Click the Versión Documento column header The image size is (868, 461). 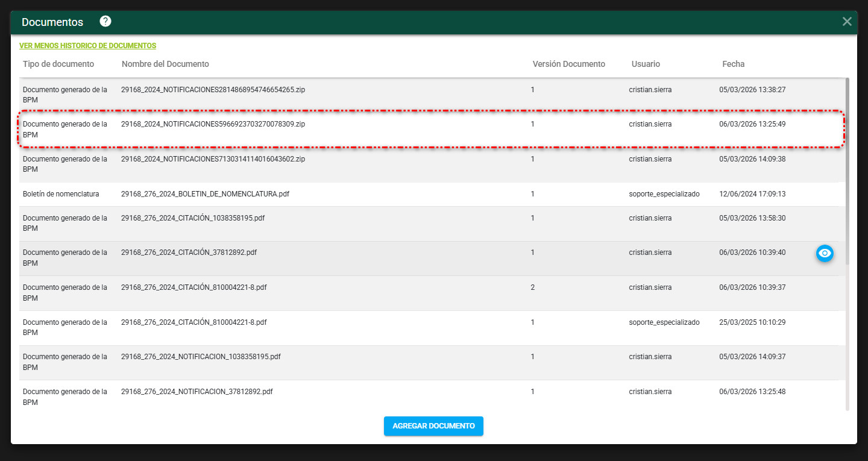click(x=568, y=64)
